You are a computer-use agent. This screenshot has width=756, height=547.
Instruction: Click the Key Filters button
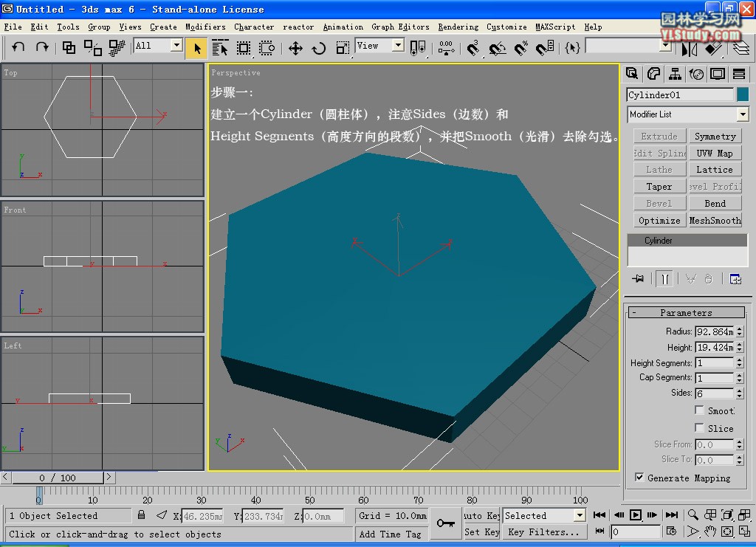[543, 531]
